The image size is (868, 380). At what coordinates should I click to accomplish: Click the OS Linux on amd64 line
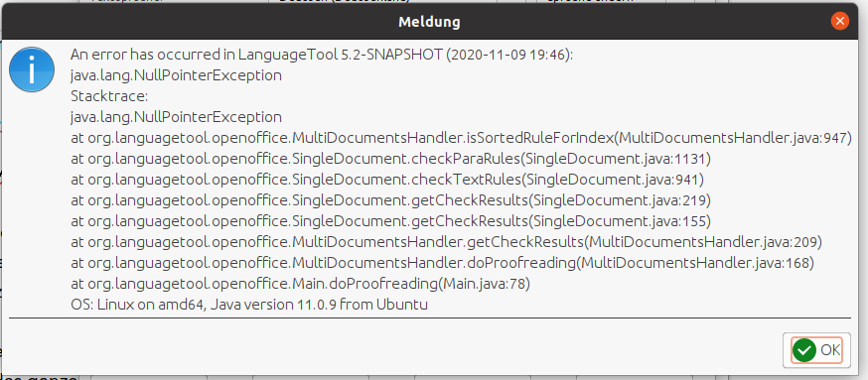coord(249,305)
